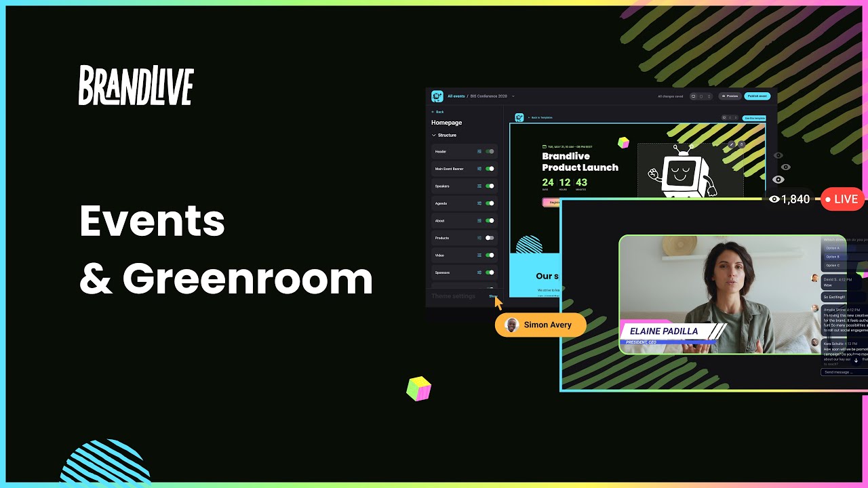Click the template preview logo icon
Viewport: 868px width, 488px height.
click(x=519, y=118)
